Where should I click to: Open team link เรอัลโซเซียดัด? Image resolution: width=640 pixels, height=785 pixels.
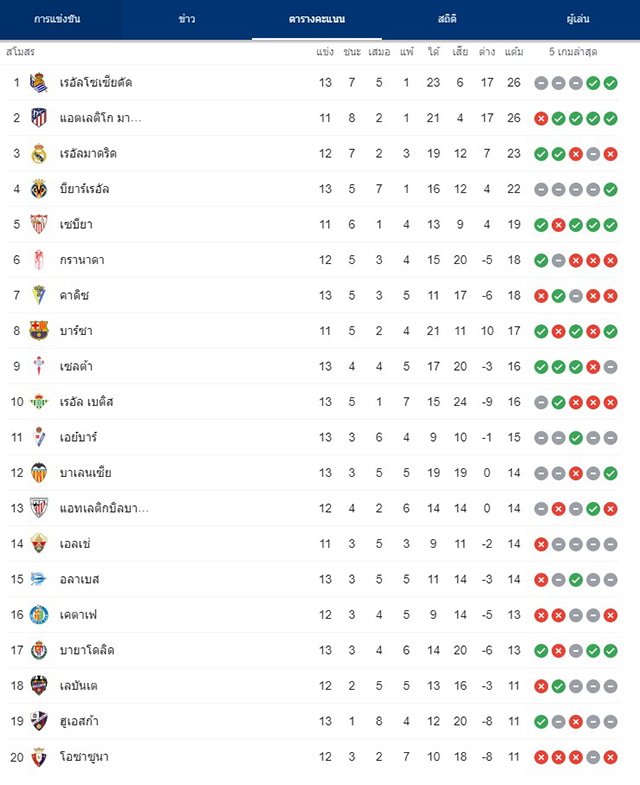tap(96, 83)
